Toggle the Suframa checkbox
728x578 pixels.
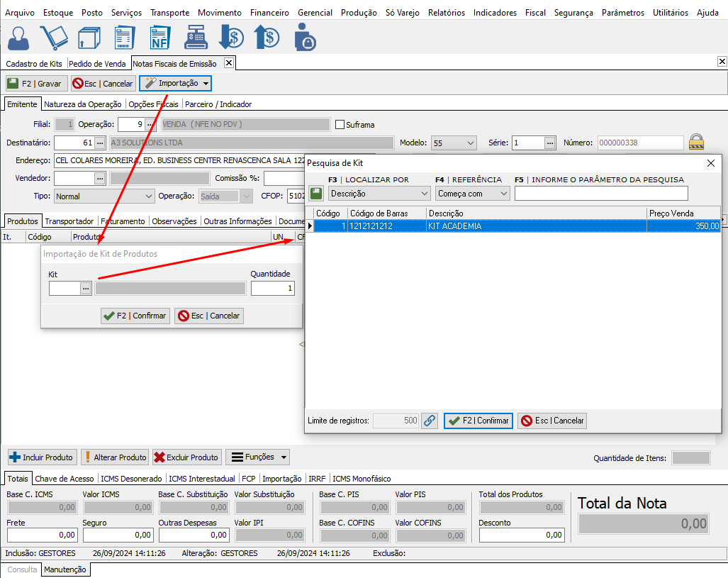(x=340, y=125)
